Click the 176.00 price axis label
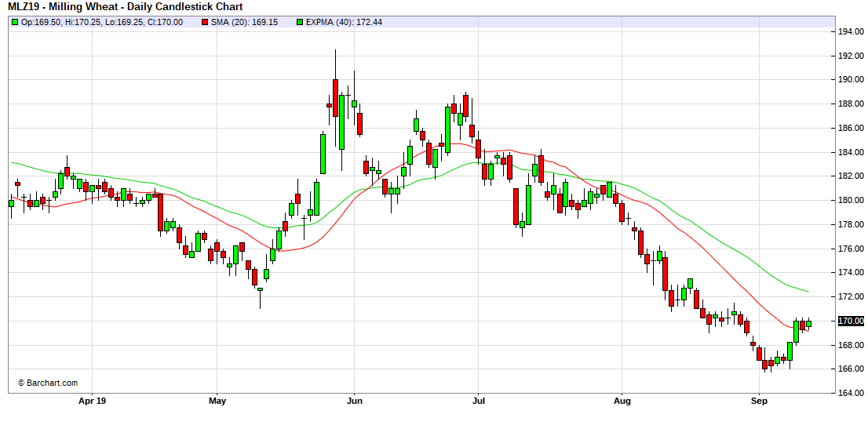 [x=852, y=249]
